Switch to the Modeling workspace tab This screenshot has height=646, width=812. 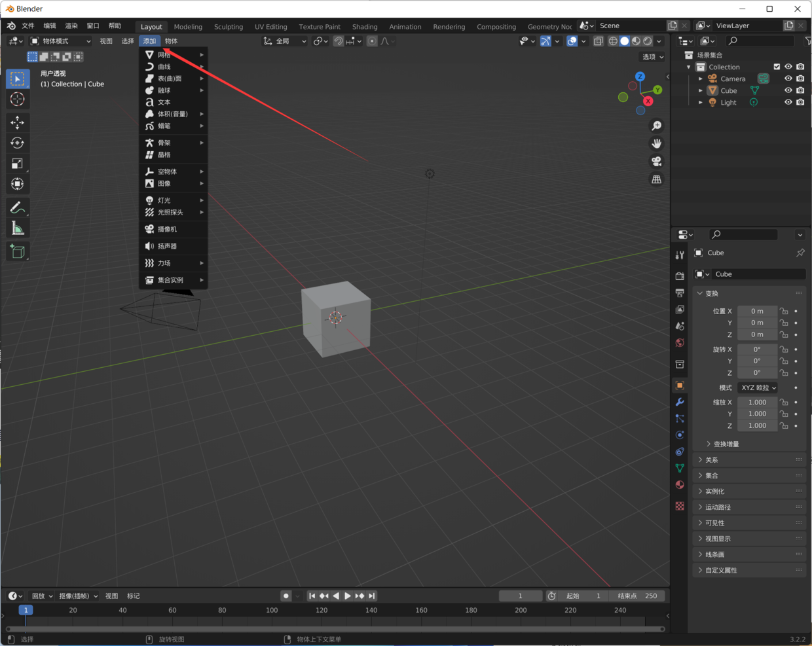(x=188, y=27)
